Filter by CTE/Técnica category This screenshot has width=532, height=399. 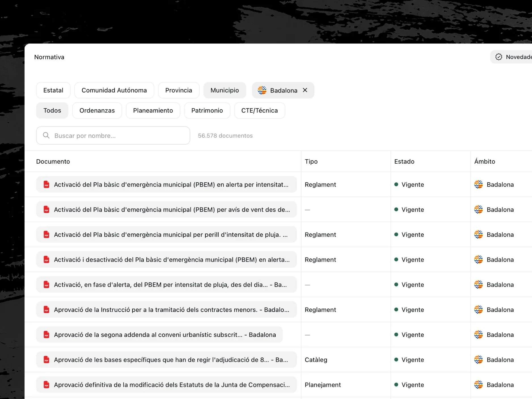click(x=259, y=110)
